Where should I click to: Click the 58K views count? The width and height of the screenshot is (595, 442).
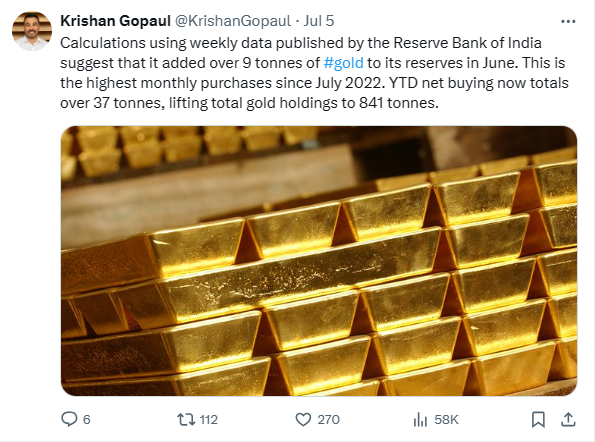pos(447,420)
